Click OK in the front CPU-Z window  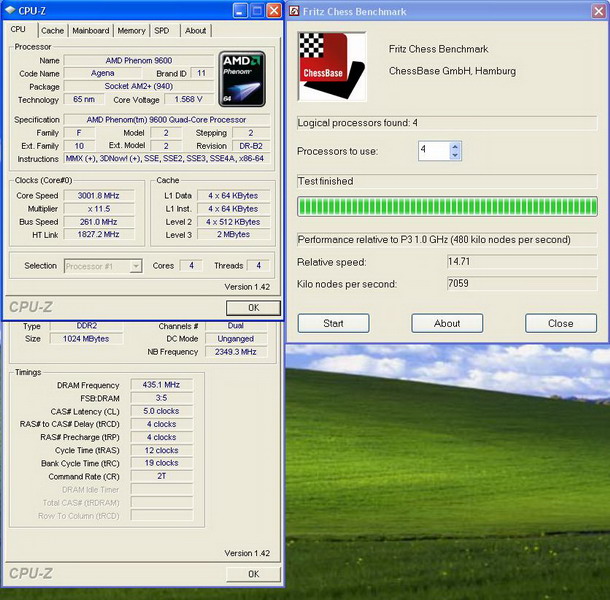[x=253, y=308]
